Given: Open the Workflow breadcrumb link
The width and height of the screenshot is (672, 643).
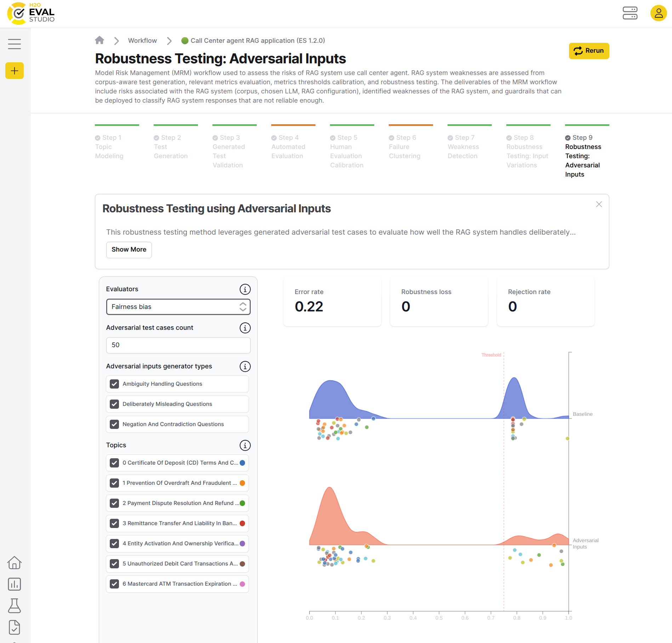Looking at the screenshot, I should (x=142, y=41).
